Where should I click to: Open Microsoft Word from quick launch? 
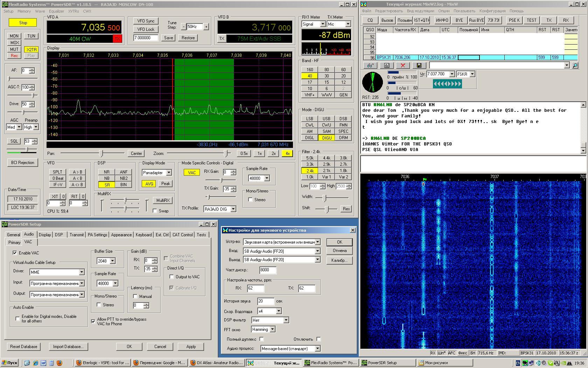(x=43, y=363)
